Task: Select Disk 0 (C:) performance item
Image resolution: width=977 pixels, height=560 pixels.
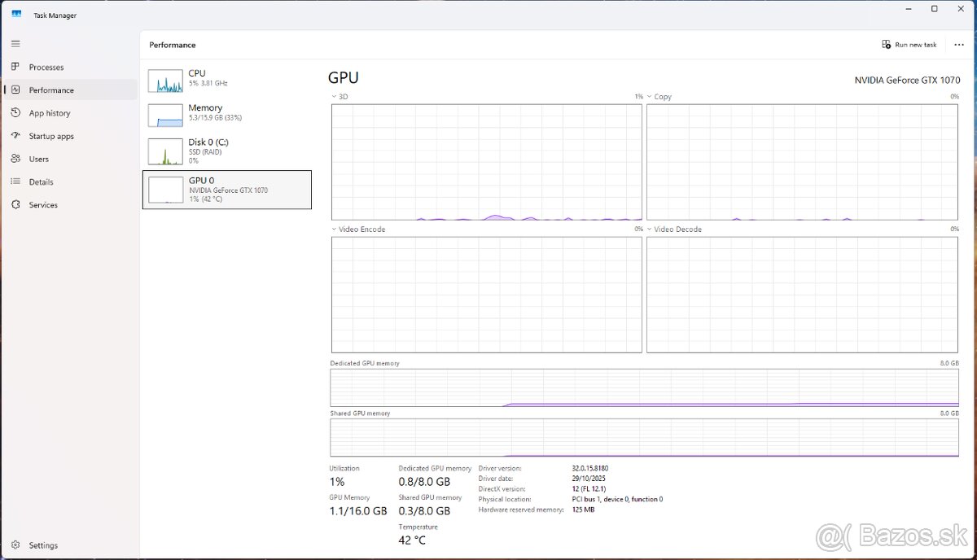Action: point(226,151)
